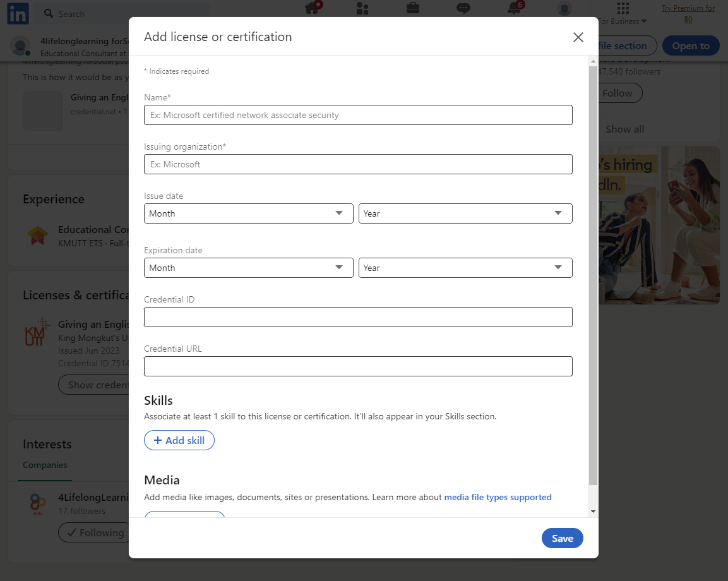Open the For Business grid icon

point(623,8)
